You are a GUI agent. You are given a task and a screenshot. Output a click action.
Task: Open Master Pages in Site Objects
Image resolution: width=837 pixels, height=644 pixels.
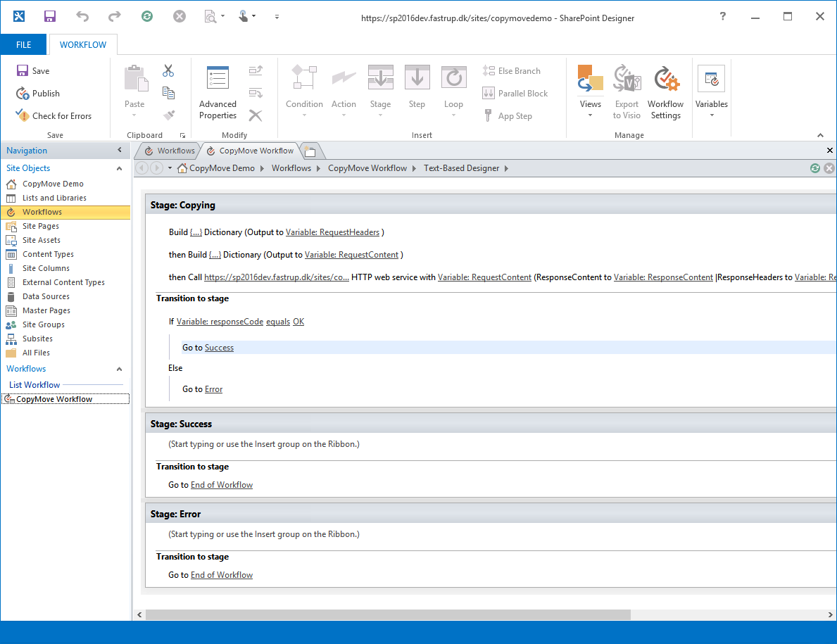tap(46, 310)
